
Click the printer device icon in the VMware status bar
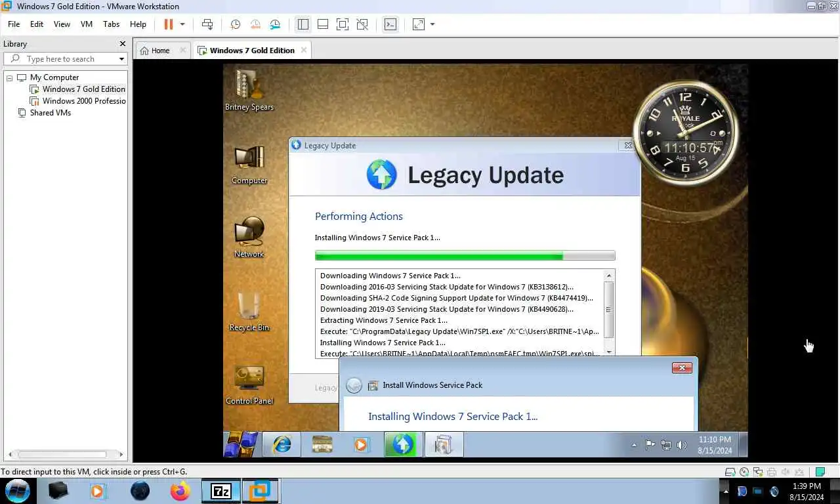[x=772, y=472]
